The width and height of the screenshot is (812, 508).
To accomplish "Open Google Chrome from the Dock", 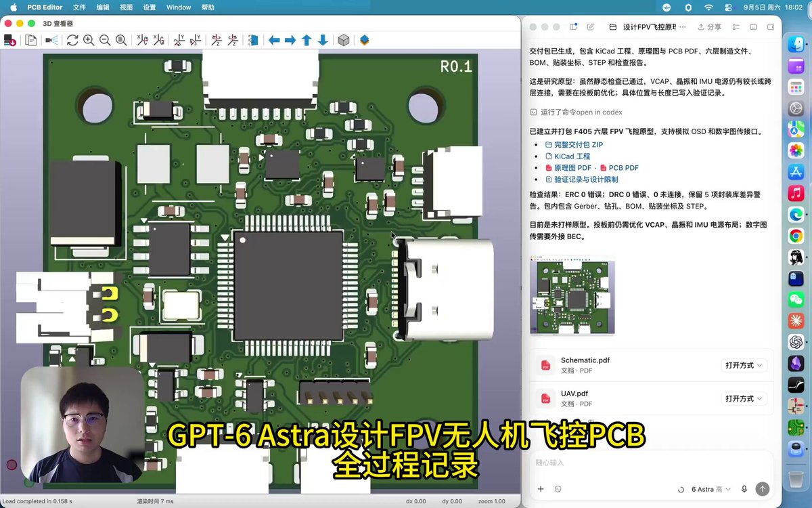I will pyautogui.click(x=796, y=236).
